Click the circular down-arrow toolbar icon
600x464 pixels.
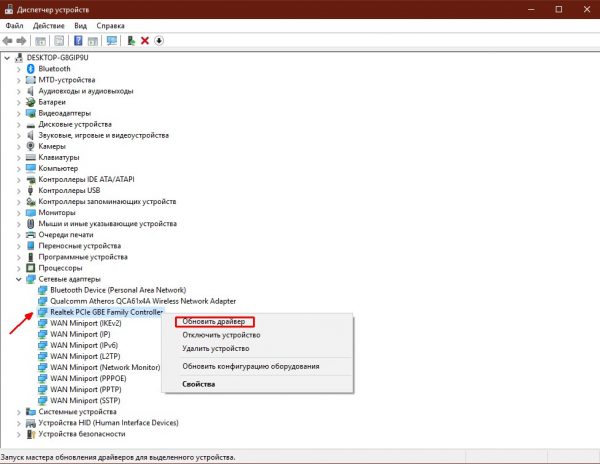159,41
